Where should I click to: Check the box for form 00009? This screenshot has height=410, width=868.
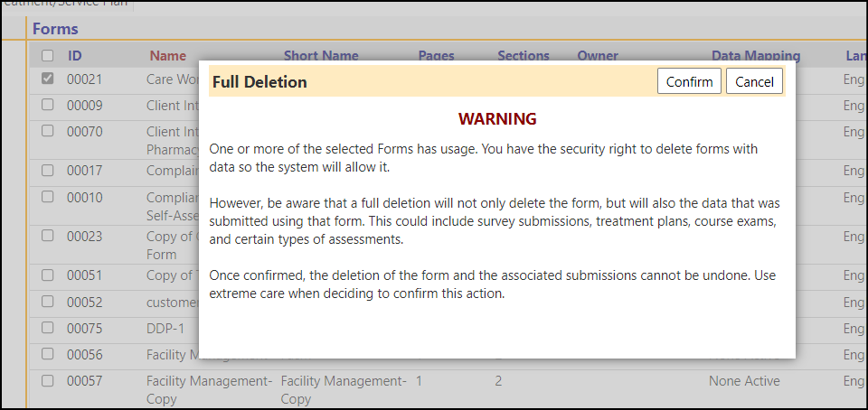pyautogui.click(x=48, y=105)
